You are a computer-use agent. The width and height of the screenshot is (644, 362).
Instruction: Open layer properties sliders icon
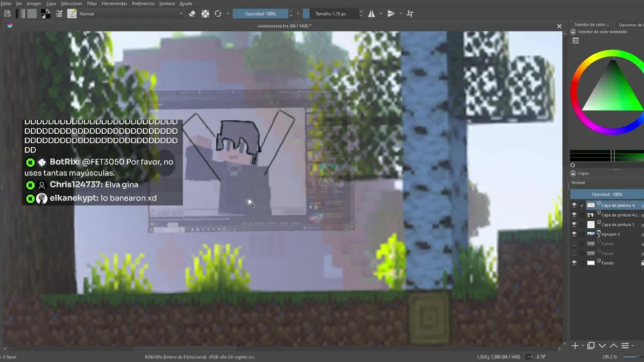625,345
